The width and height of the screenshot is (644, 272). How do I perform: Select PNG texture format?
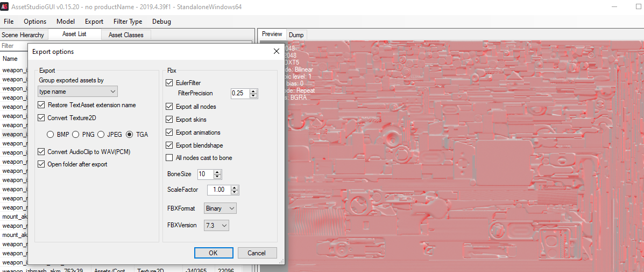(75, 134)
